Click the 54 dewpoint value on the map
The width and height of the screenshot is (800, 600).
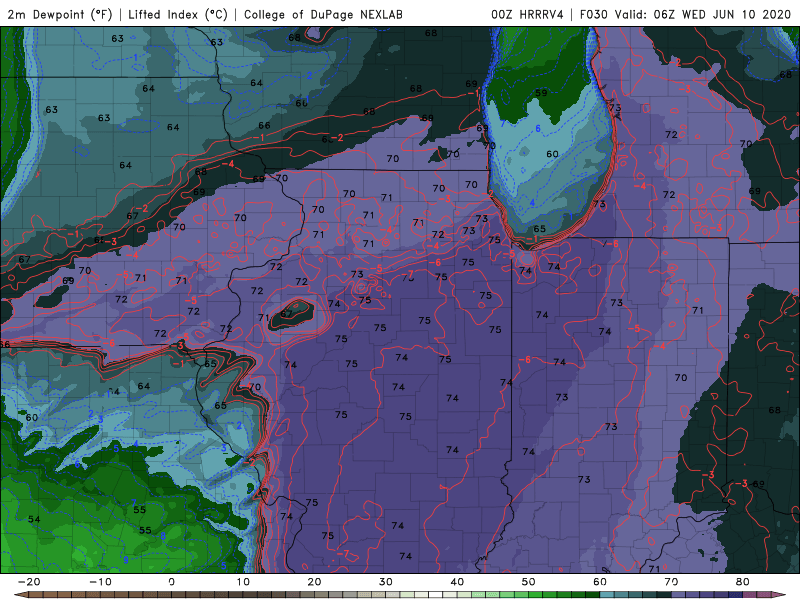click(x=34, y=519)
